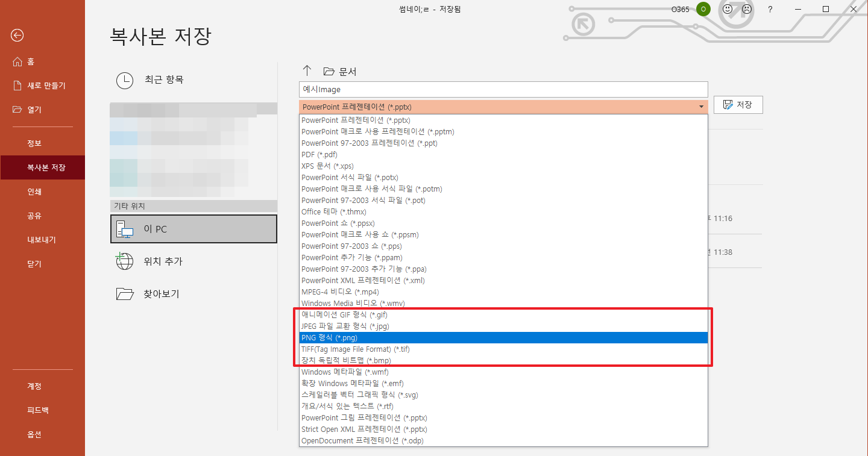
Task: Click the question mark help icon
Action: pyautogui.click(x=770, y=9)
